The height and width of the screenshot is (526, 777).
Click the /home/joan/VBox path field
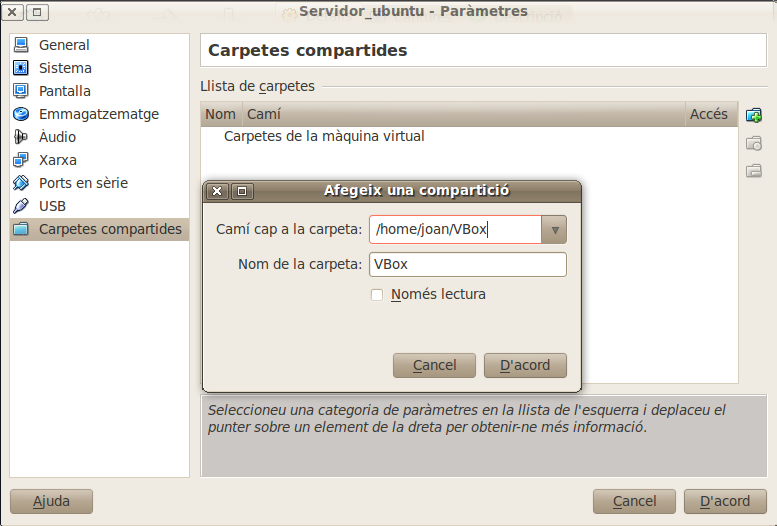tap(455, 230)
